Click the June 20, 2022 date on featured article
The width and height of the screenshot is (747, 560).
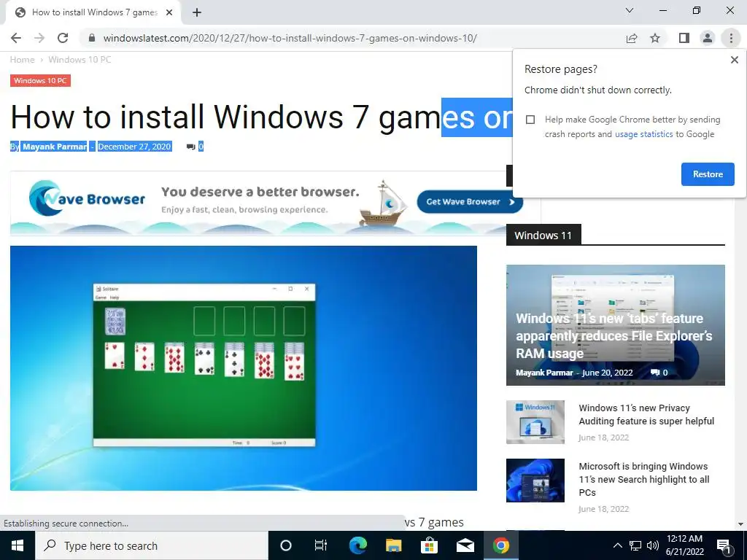608,373
